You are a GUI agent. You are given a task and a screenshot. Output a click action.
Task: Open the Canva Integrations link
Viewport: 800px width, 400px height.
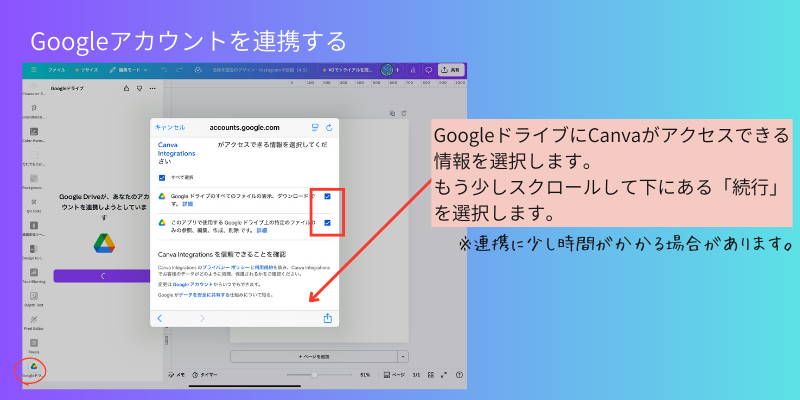tap(177, 149)
